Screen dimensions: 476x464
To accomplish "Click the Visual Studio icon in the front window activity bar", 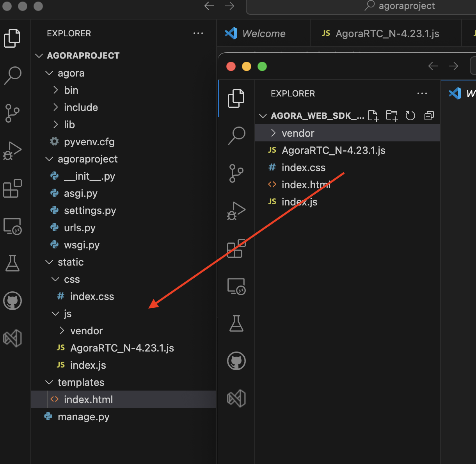I will tap(236, 398).
